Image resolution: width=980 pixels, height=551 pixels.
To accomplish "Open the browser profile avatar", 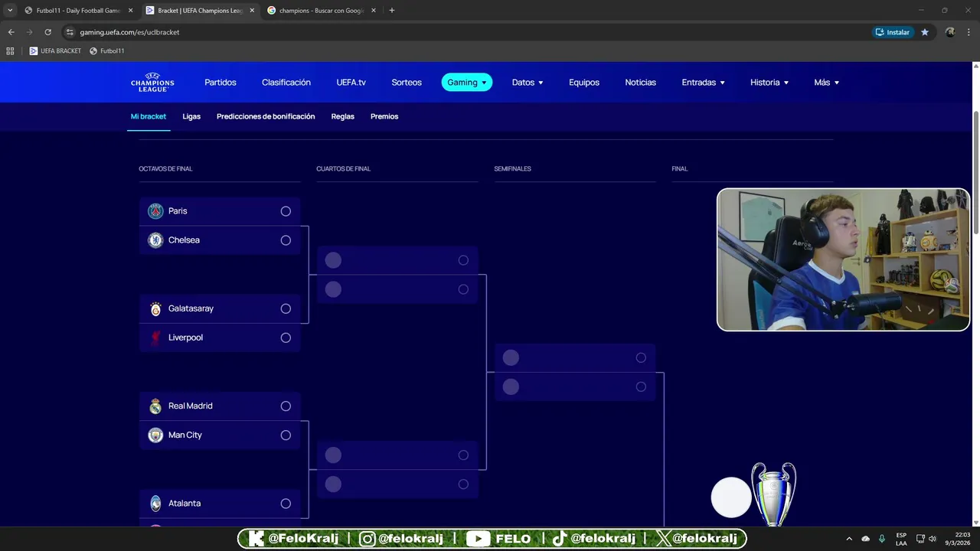I will (950, 32).
